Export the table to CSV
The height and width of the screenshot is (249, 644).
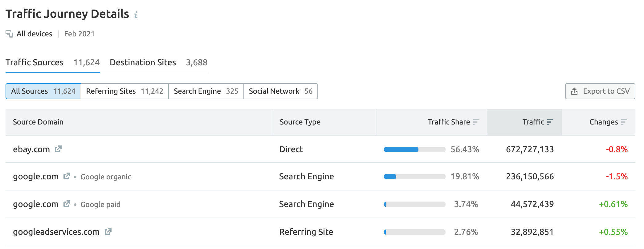(x=600, y=91)
